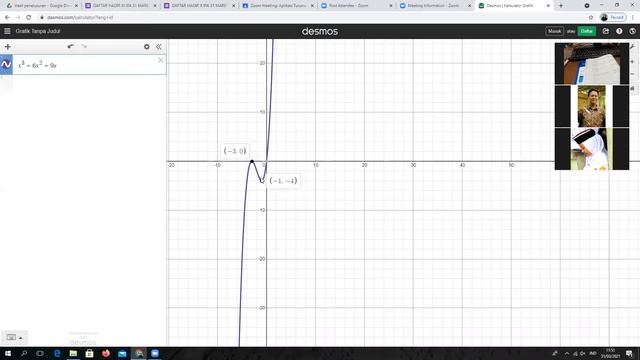Open File Explorer from taskbar
The height and width of the screenshot is (360, 640).
click(x=73, y=353)
